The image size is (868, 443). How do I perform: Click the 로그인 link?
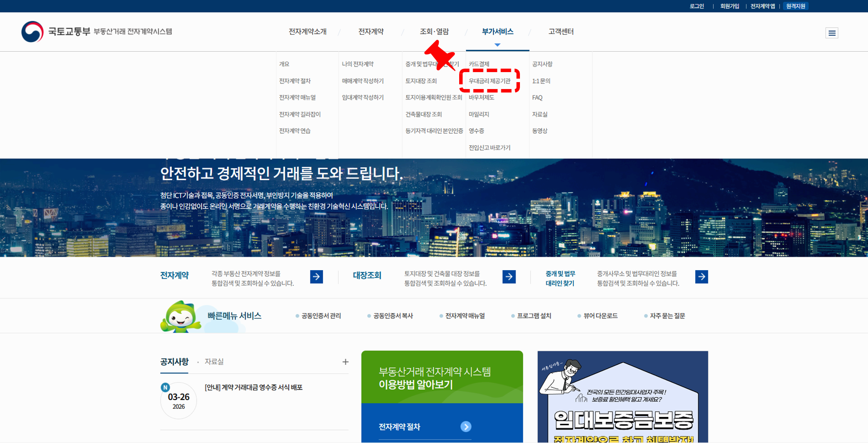point(697,6)
